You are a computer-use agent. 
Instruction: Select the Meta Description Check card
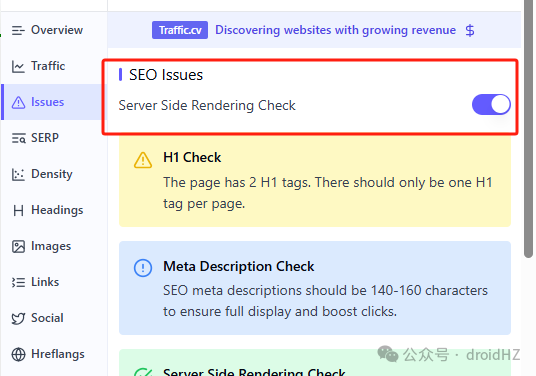(315, 288)
